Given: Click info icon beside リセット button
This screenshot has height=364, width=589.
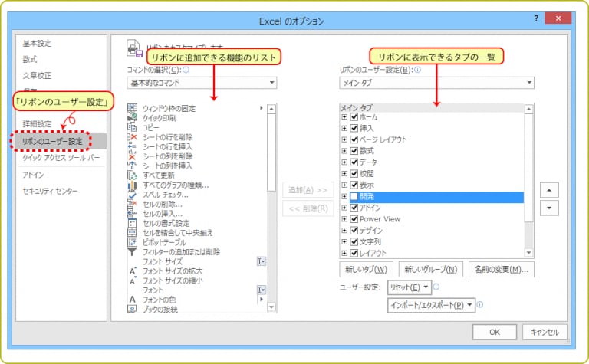Looking at the screenshot, I should (436, 287).
